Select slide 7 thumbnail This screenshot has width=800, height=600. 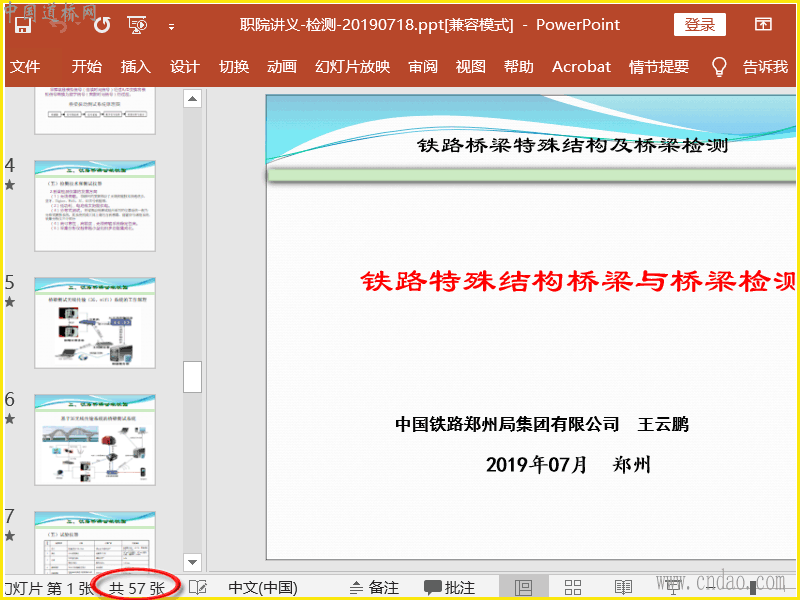95,542
